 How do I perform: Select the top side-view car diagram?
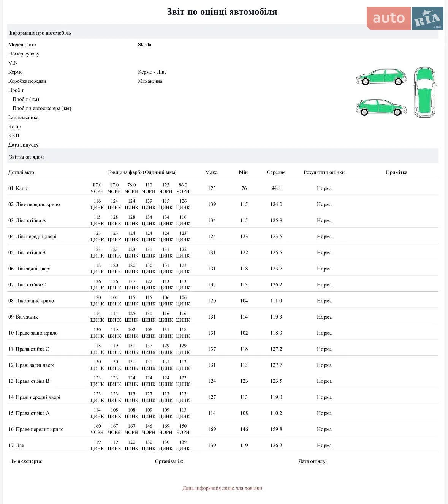(x=381, y=77)
